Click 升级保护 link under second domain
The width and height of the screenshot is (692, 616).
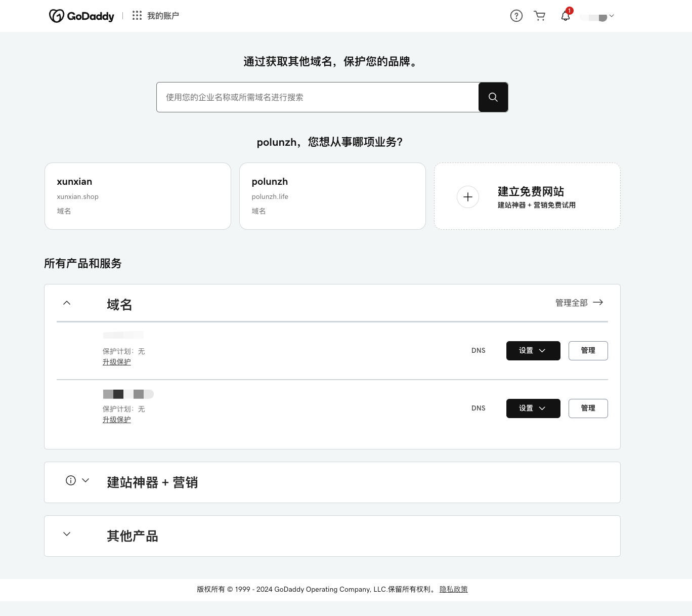(x=117, y=420)
